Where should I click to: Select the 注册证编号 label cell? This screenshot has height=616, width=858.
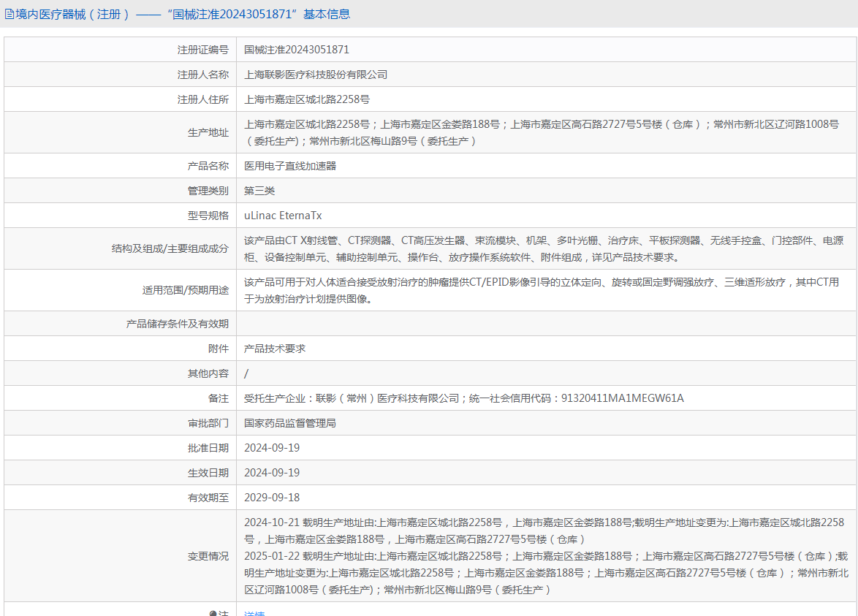coord(121,50)
